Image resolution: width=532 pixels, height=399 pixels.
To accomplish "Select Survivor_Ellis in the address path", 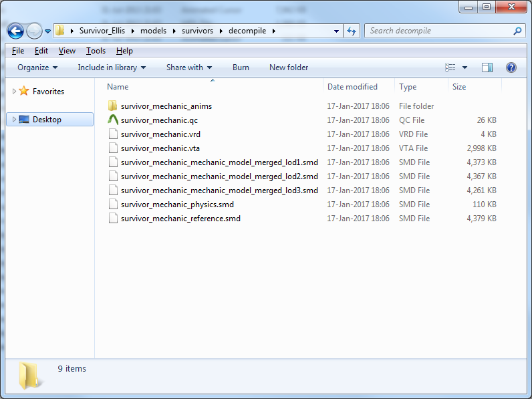I will pyautogui.click(x=102, y=31).
